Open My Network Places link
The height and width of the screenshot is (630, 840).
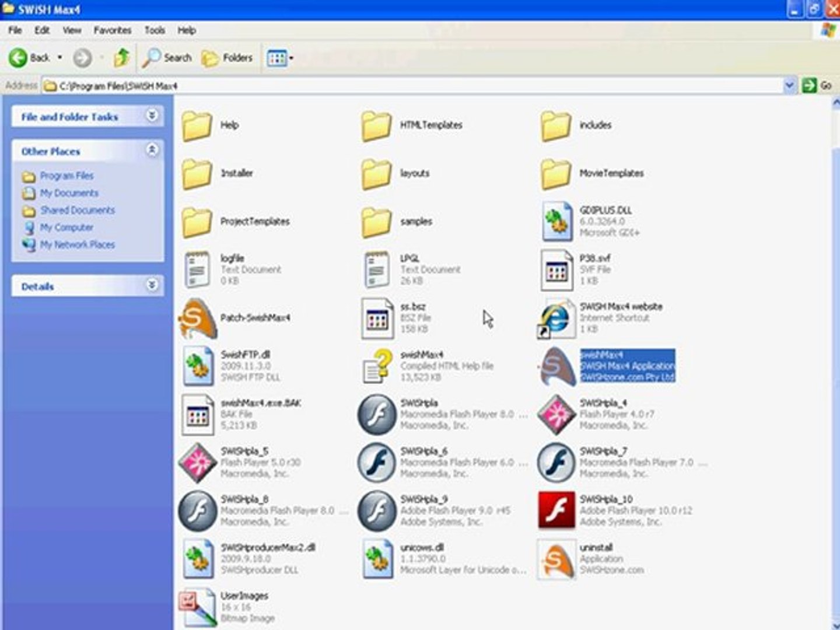pos(78,244)
